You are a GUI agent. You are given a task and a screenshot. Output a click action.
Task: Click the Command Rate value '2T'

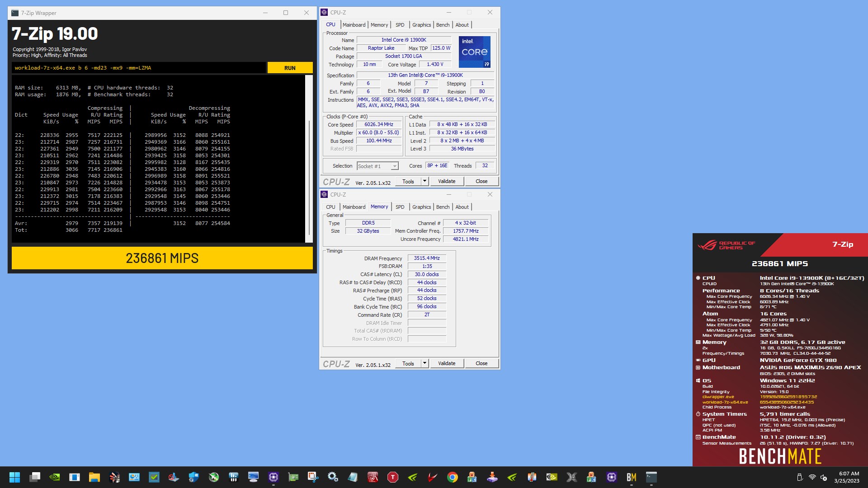click(427, 314)
